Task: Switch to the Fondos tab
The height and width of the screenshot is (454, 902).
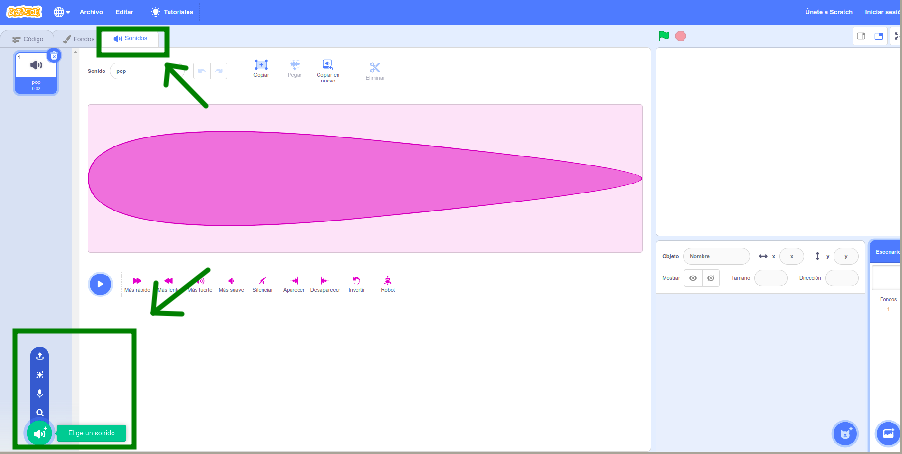Action: click(x=78, y=39)
